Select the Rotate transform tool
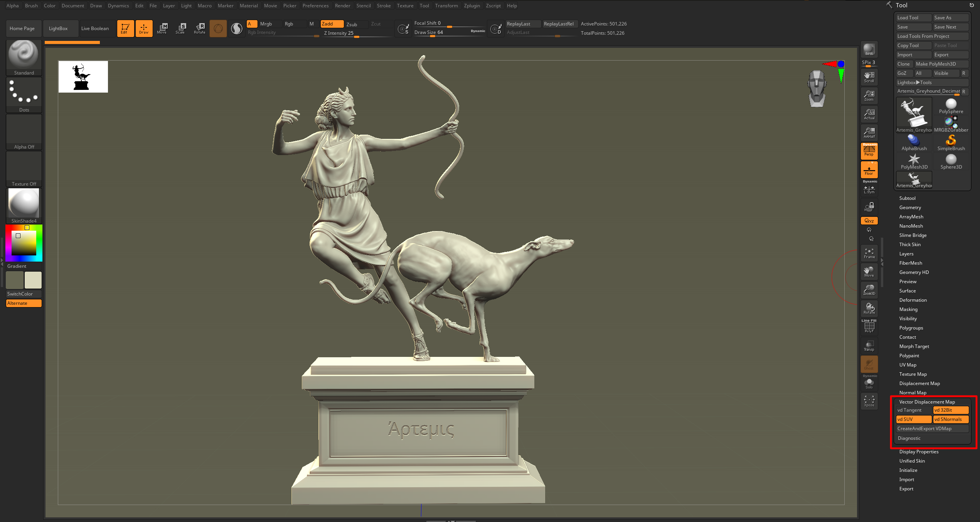 tap(200, 28)
